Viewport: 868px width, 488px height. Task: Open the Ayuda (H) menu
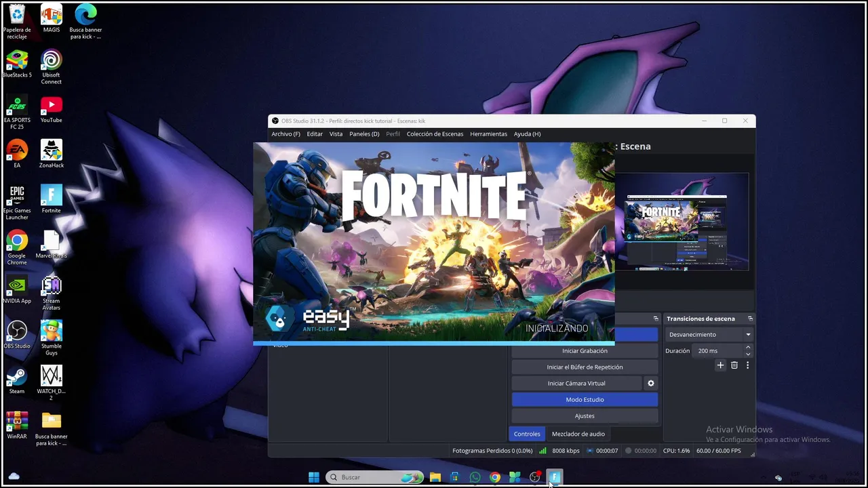click(x=527, y=134)
